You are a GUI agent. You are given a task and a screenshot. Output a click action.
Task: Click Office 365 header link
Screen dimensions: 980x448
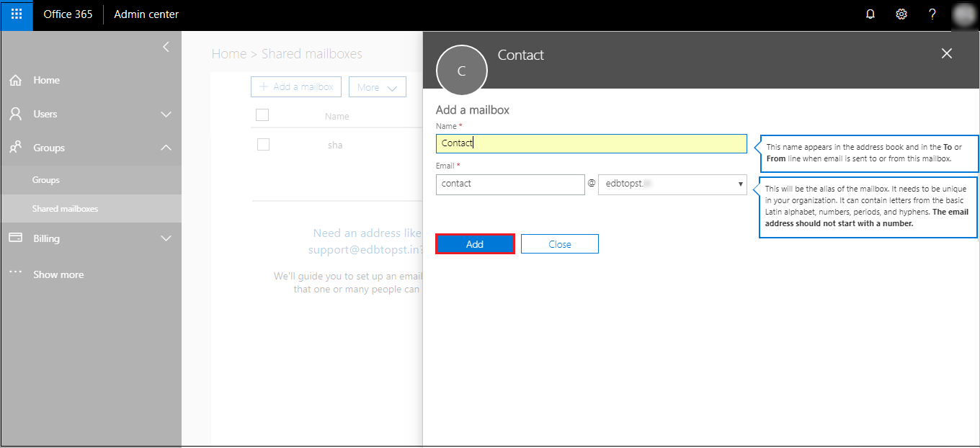click(68, 14)
